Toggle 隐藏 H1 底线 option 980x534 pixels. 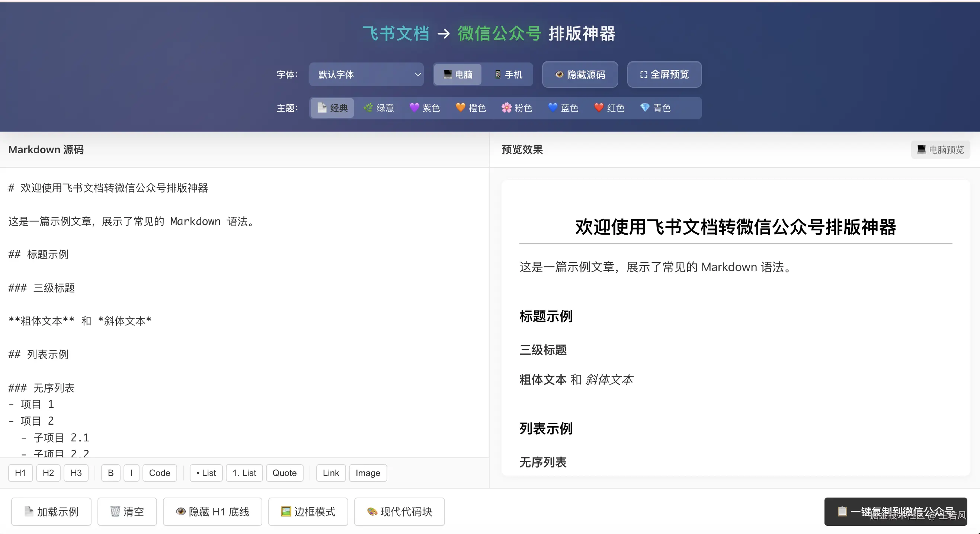point(212,512)
